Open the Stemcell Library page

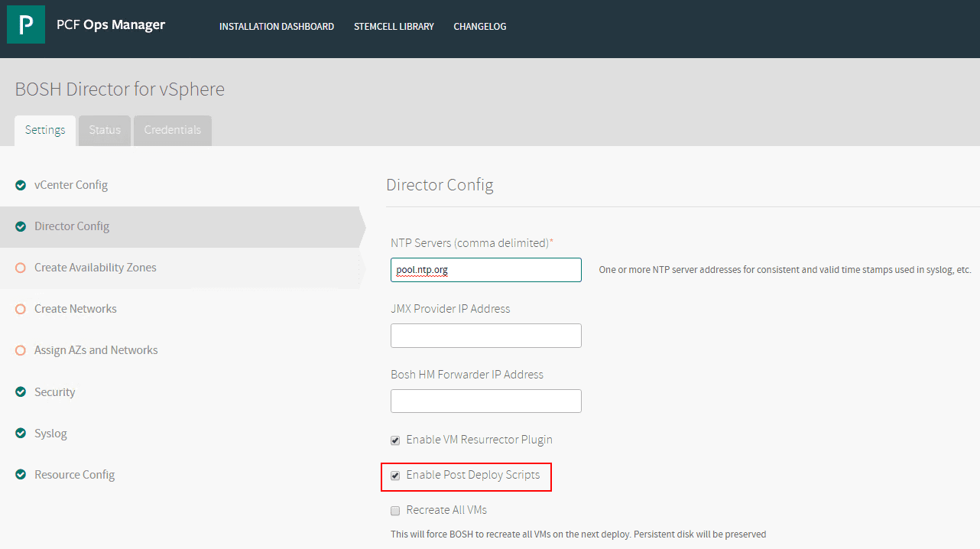(394, 26)
